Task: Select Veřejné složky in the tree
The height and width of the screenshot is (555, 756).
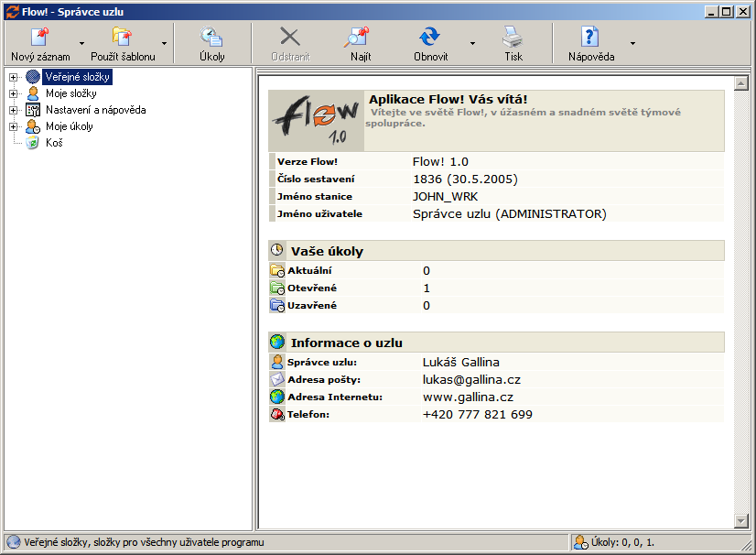Action: pos(78,77)
